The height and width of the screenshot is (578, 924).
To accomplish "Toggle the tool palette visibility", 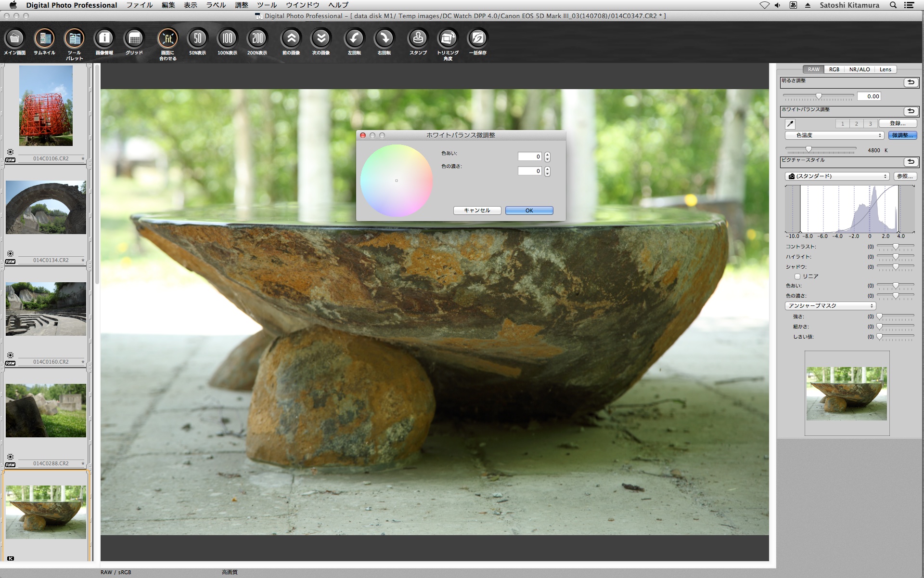I will (x=74, y=39).
